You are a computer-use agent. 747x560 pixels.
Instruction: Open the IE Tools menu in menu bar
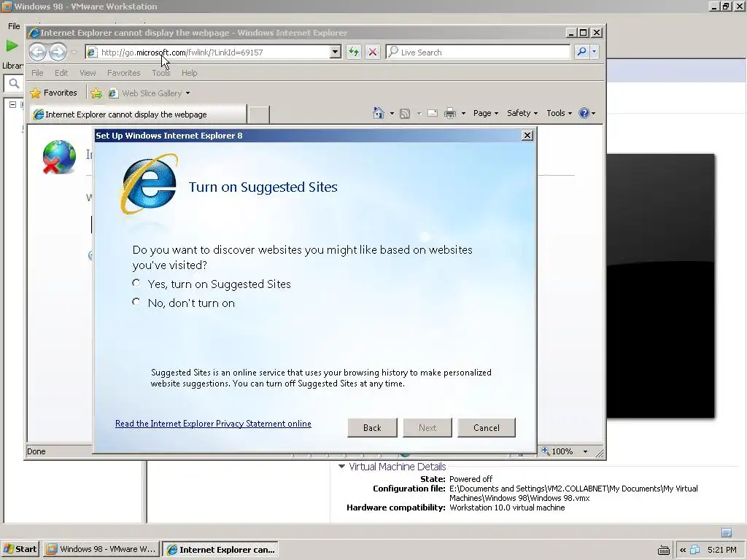point(160,73)
